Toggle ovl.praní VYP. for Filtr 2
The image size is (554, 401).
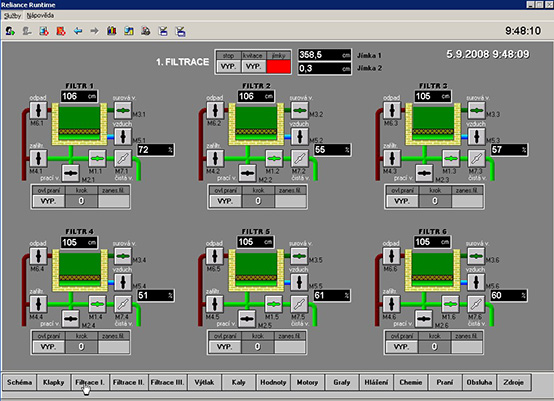(225, 201)
